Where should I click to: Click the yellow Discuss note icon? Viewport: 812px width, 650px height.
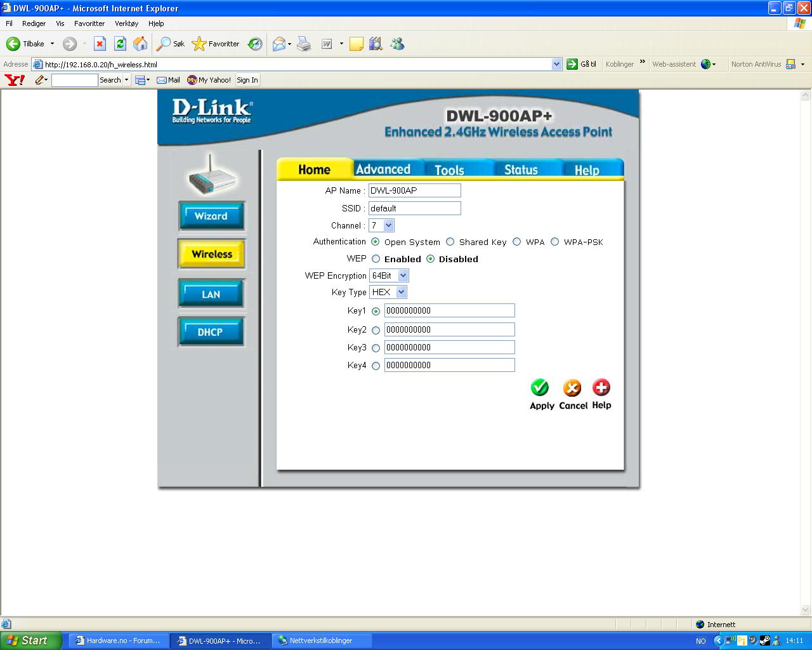pos(357,44)
